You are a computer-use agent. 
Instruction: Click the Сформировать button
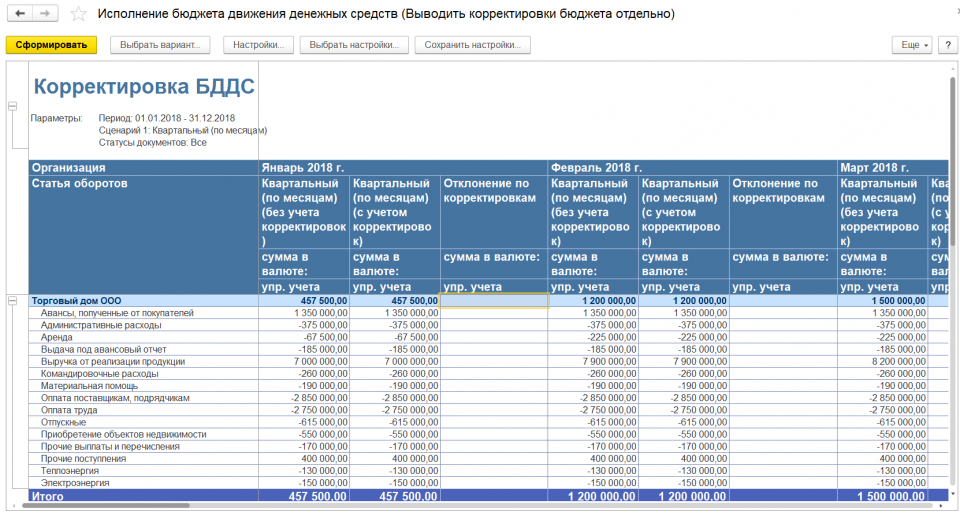pos(51,45)
